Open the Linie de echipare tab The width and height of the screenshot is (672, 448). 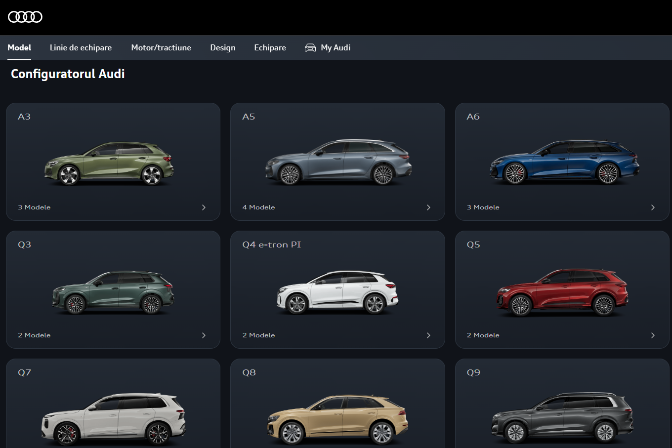click(81, 48)
